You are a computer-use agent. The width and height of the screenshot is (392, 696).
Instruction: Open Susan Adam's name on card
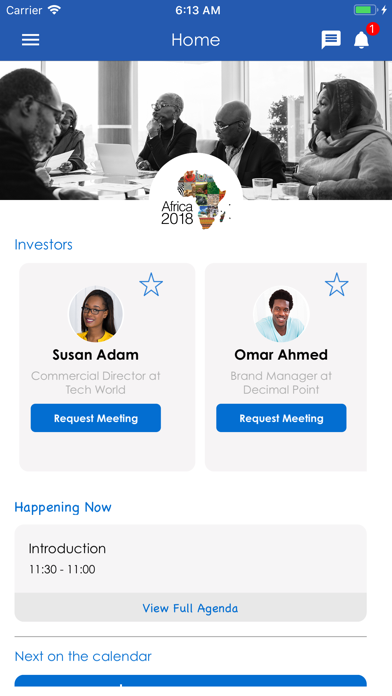tap(95, 355)
